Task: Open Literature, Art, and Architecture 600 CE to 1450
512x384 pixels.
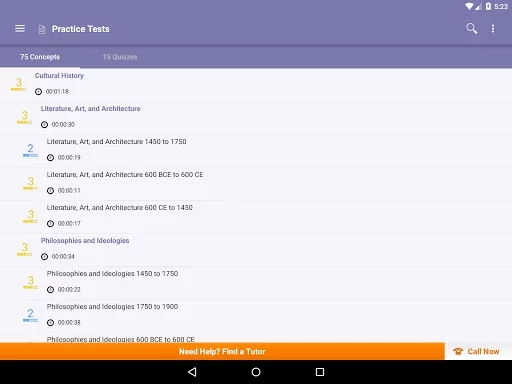Action: [x=256, y=217]
